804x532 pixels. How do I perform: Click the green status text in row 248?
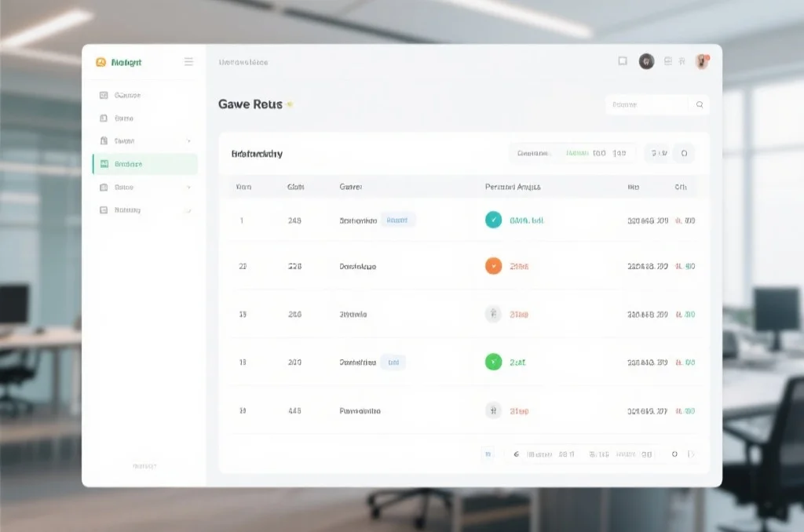pos(527,220)
